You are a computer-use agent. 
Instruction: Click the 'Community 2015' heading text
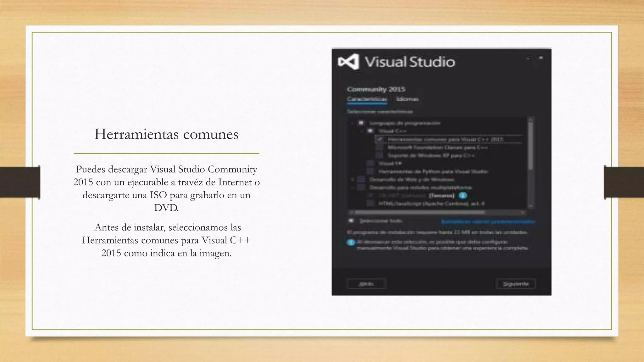click(376, 89)
